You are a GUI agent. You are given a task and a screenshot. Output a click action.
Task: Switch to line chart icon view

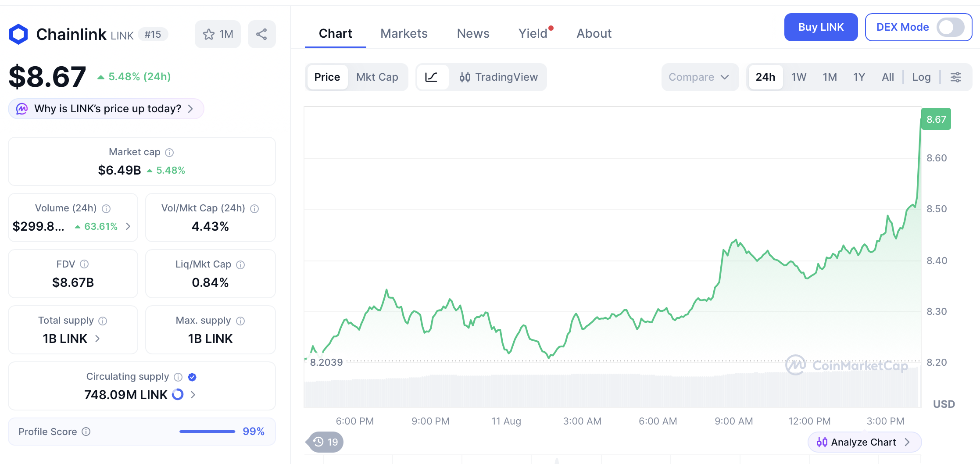pos(432,77)
